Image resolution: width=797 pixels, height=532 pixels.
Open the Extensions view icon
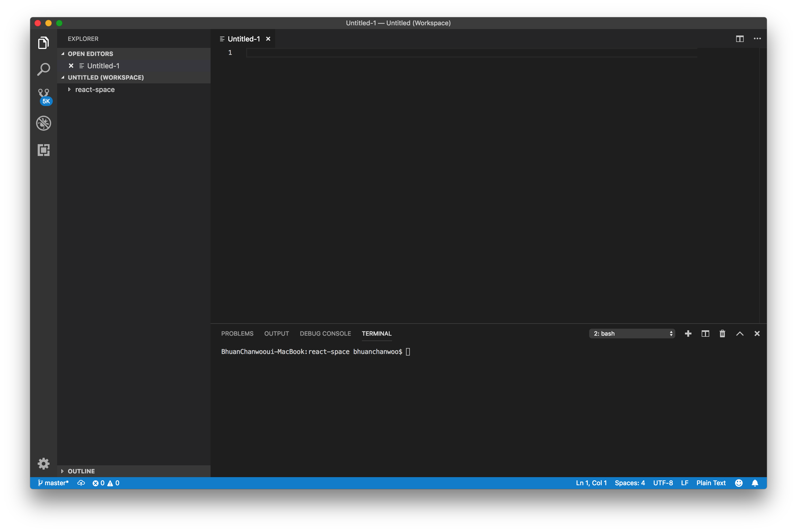(43, 150)
